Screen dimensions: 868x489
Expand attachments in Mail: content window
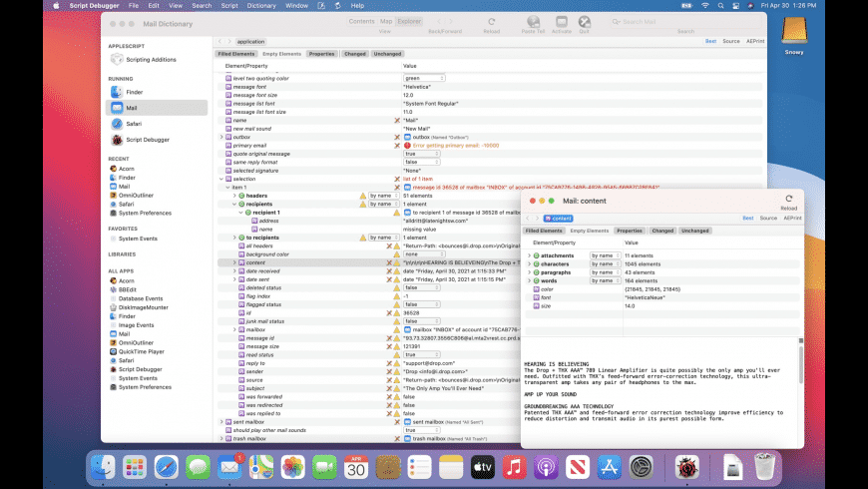point(529,255)
